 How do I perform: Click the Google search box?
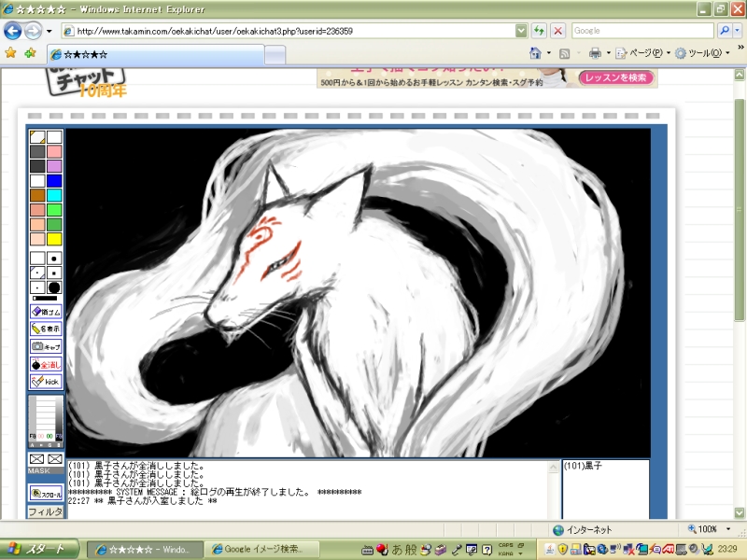pyautogui.click(x=642, y=31)
